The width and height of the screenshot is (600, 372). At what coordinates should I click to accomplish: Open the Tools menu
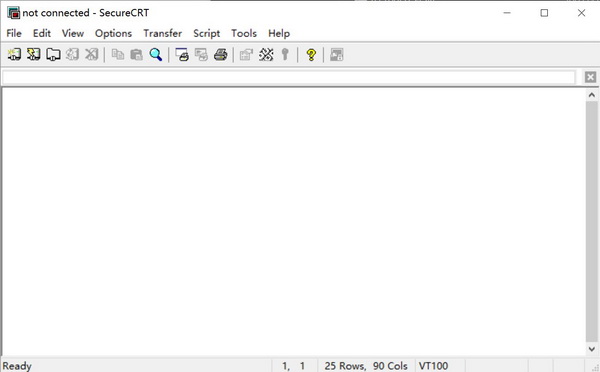pyautogui.click(x=244, y=33)
